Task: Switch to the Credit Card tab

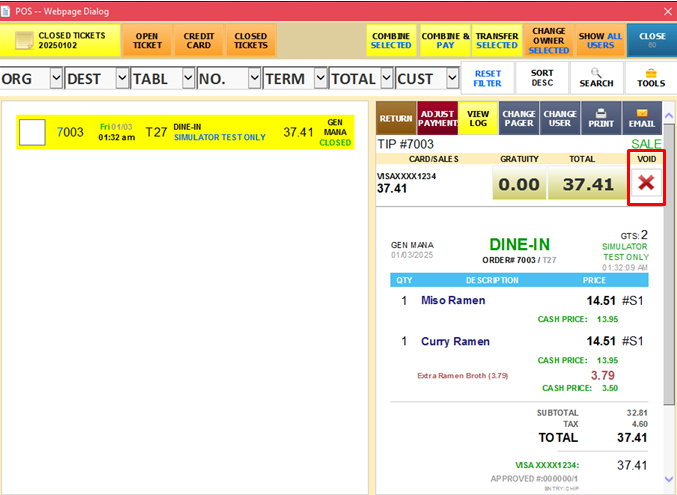Action: pos(198,40)
